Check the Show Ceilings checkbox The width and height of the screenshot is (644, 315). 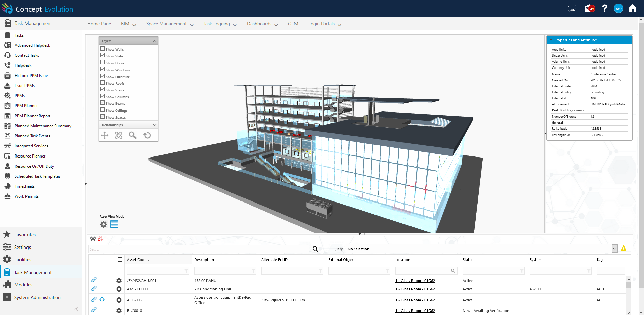click(103, 110)
